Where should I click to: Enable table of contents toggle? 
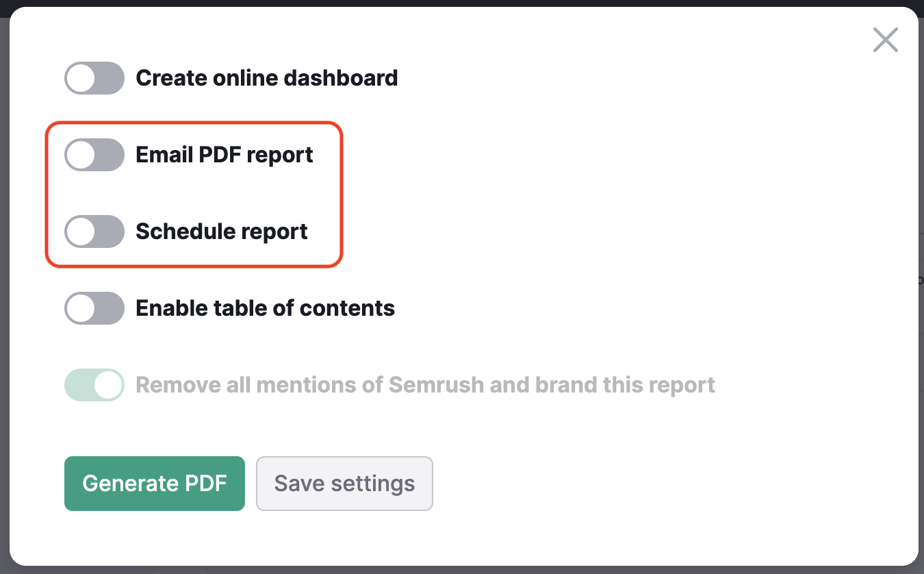[x=94, y=308]
